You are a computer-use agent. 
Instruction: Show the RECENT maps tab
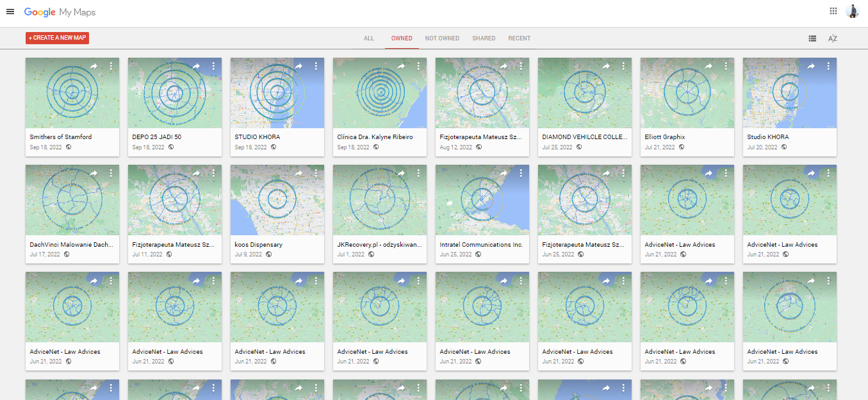tap(519, 38)
